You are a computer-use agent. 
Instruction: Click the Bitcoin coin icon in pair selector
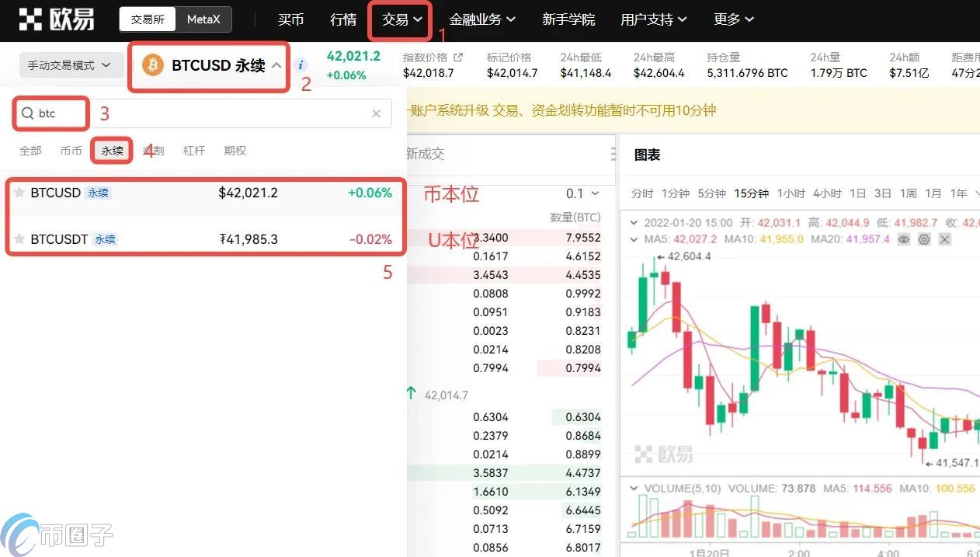pos(153,65)
